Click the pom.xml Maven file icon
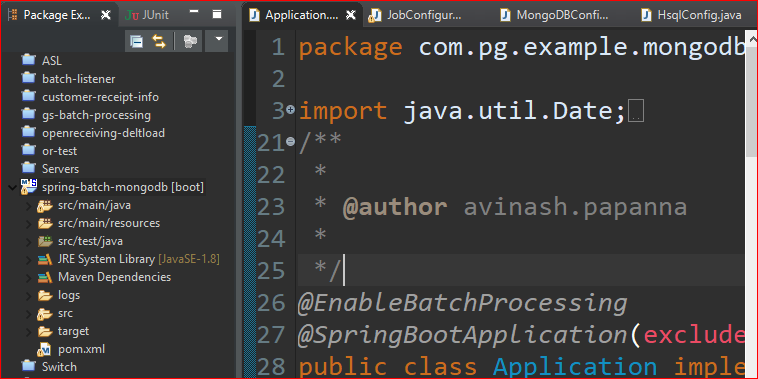This screenshot has width=758, height=379. point(45,350)
